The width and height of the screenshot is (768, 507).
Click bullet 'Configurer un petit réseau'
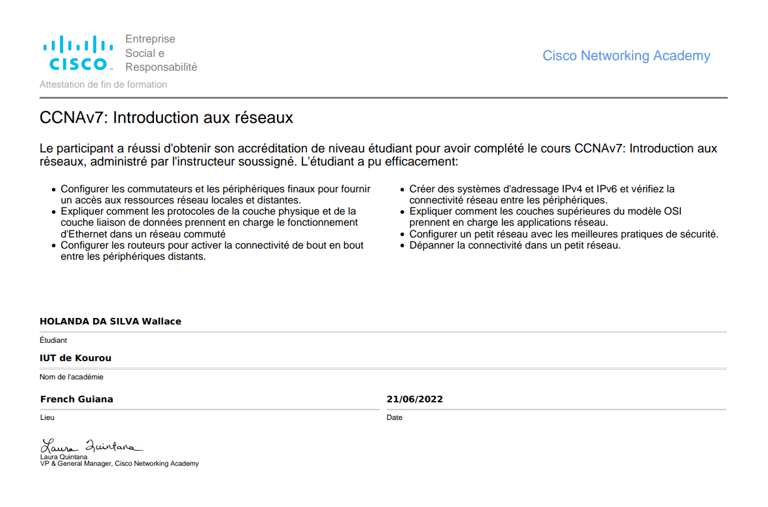pyautogui.click(x=564, y=234)
